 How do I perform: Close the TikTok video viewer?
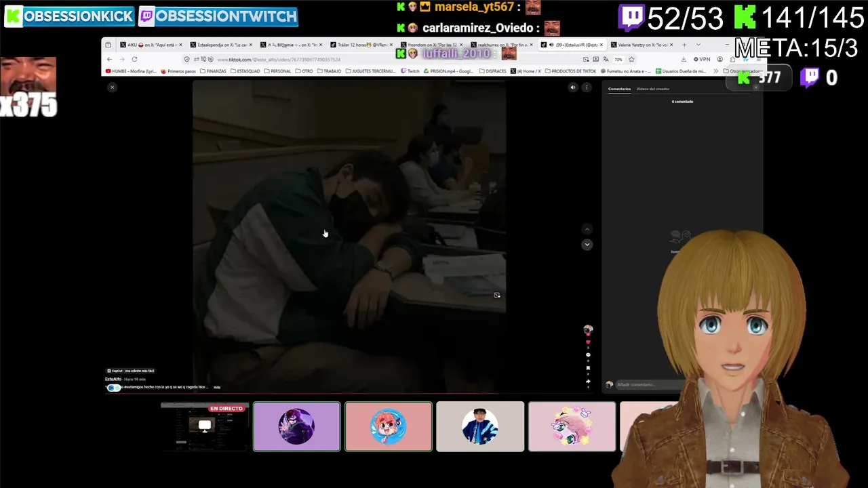tap(113, 87)
